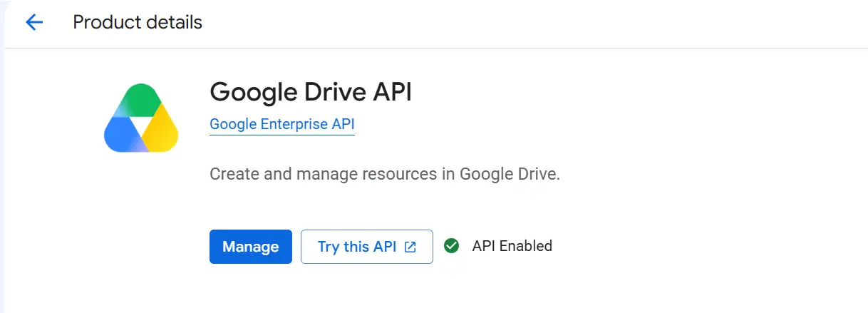Click the Google Drive API logo

pyautogui.click(x=141, y=118)
